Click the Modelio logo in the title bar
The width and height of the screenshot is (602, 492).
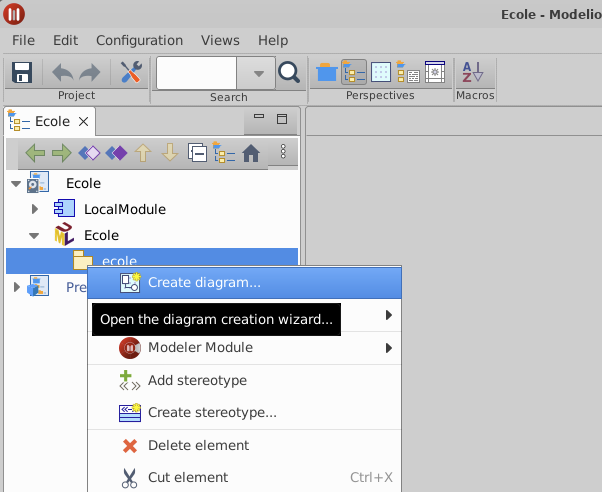click(14, 14)
